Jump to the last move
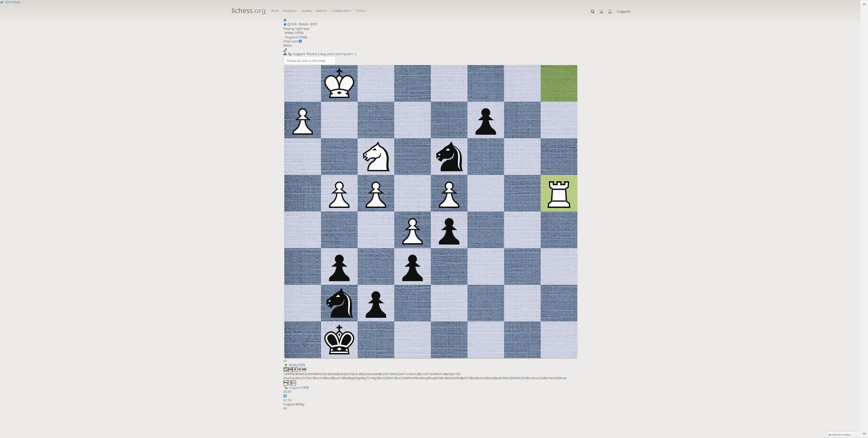 click(x=304, y=369)
